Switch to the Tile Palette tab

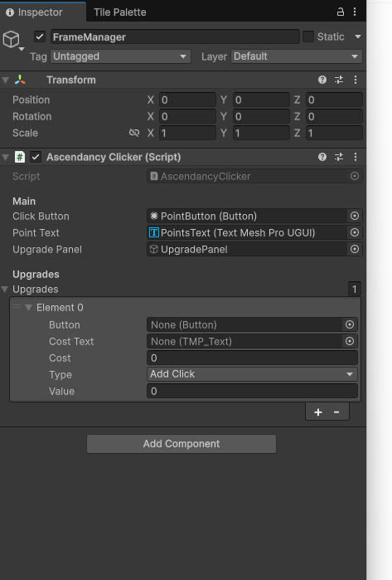119,12
